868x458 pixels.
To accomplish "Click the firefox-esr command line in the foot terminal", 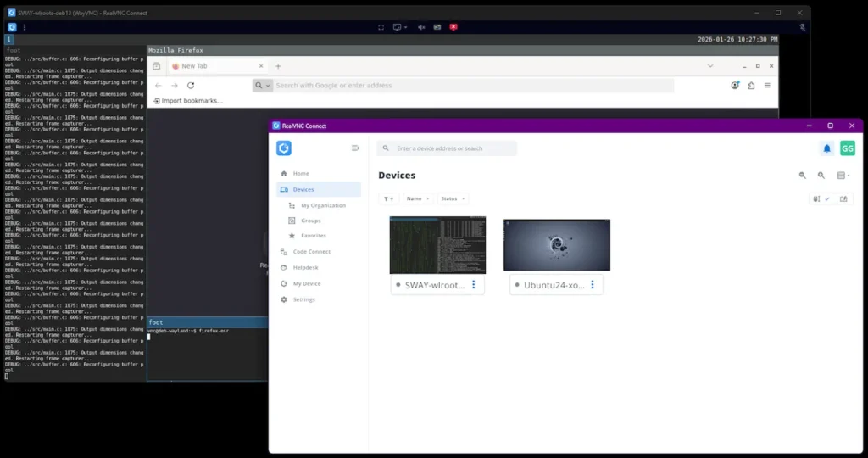I will click(188, 331).
